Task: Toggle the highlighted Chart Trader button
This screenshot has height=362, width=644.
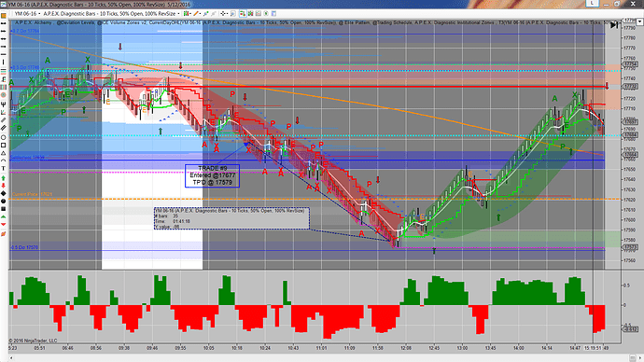Action: [243, 14]
